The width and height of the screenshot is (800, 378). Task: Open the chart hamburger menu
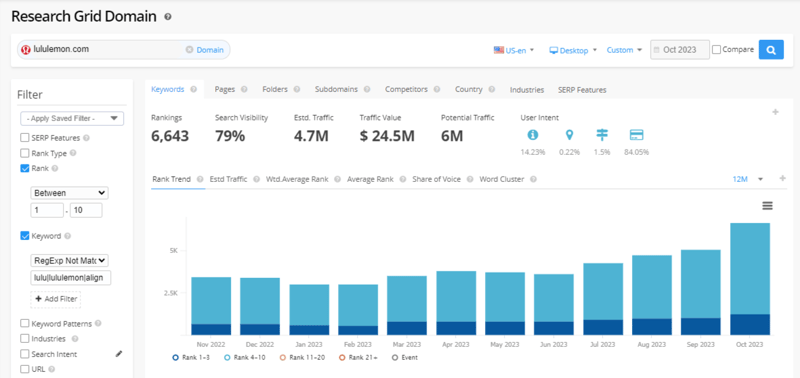(x=767, y=206)
